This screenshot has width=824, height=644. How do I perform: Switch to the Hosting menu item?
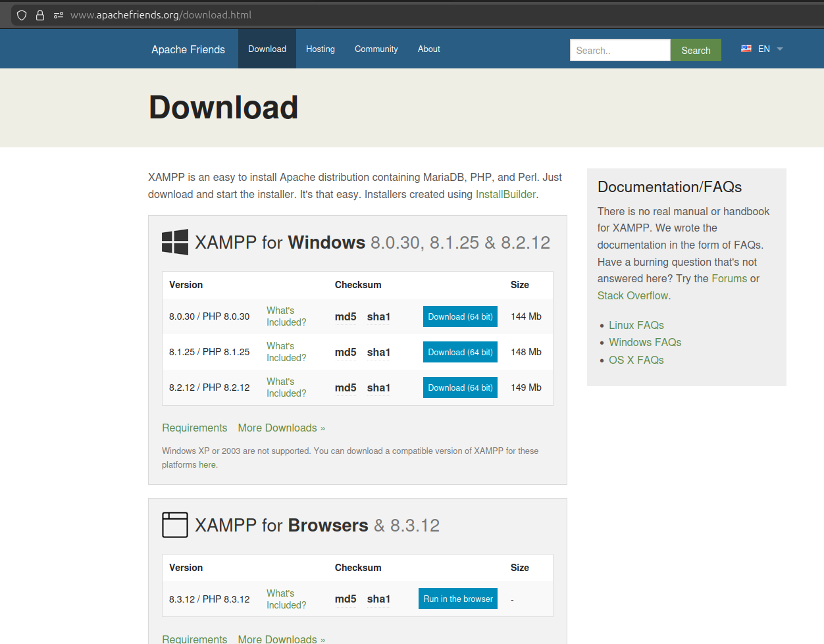point(321,49)
